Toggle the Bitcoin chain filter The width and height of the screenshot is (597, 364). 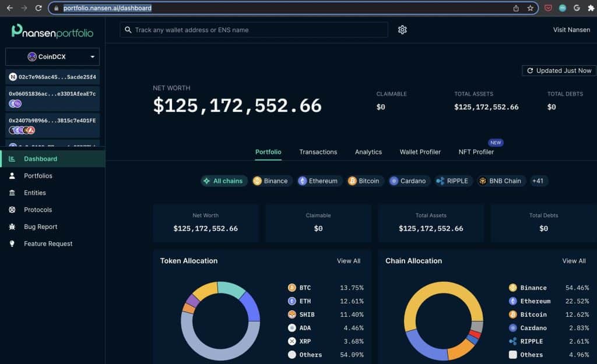click(363, 181)
